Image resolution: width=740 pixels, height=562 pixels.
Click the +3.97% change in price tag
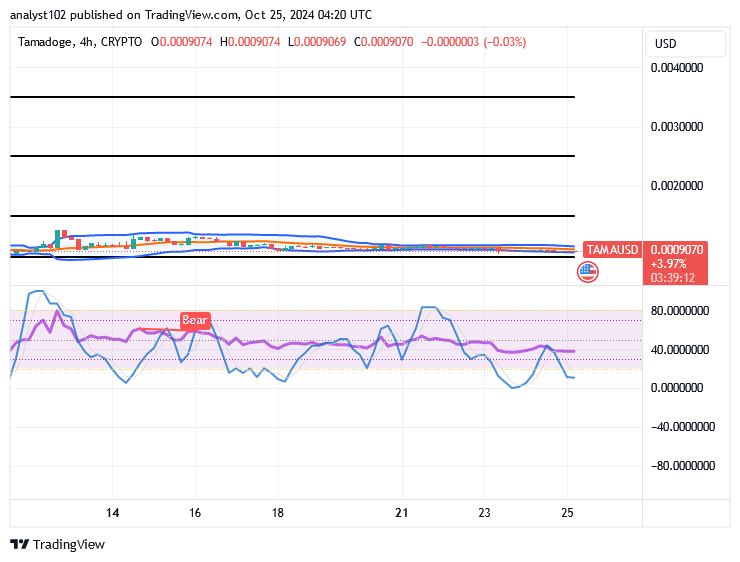pos(668,264)
